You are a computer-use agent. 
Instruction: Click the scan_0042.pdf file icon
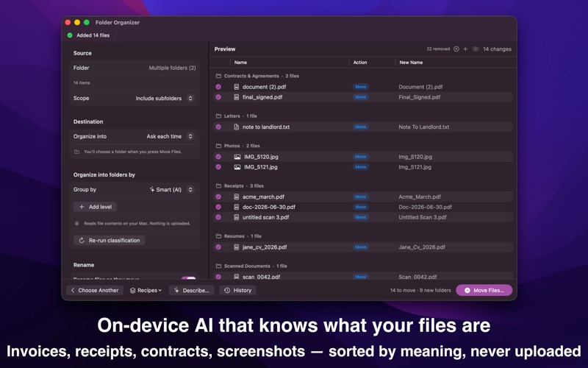point(236,277)
